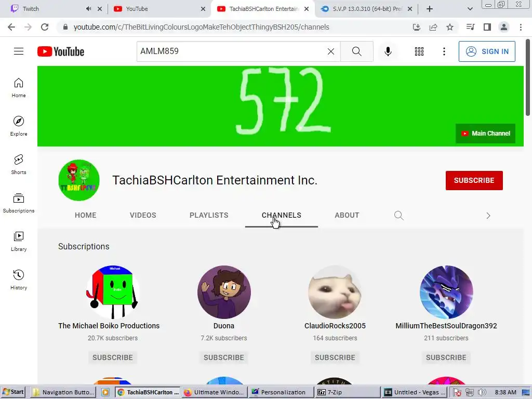Open YouTube settings three-dot menu
This screenshot has width=532, height=399.
444,51
